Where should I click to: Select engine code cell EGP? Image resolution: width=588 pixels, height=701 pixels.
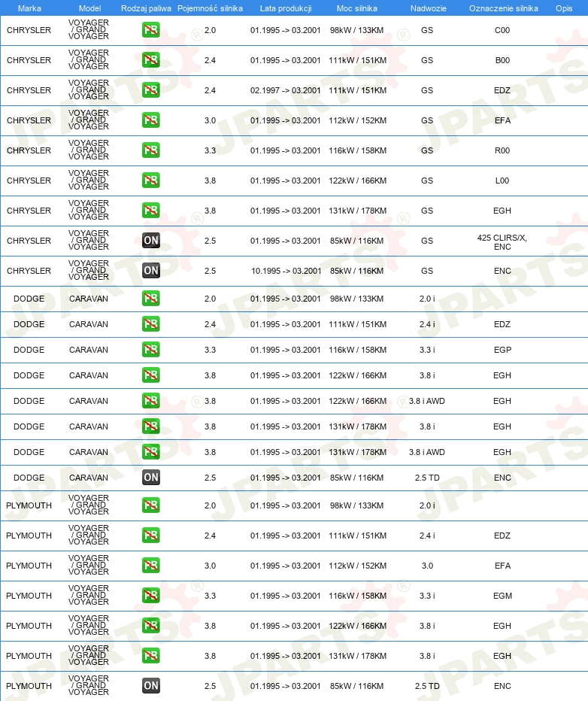[502, 350]
